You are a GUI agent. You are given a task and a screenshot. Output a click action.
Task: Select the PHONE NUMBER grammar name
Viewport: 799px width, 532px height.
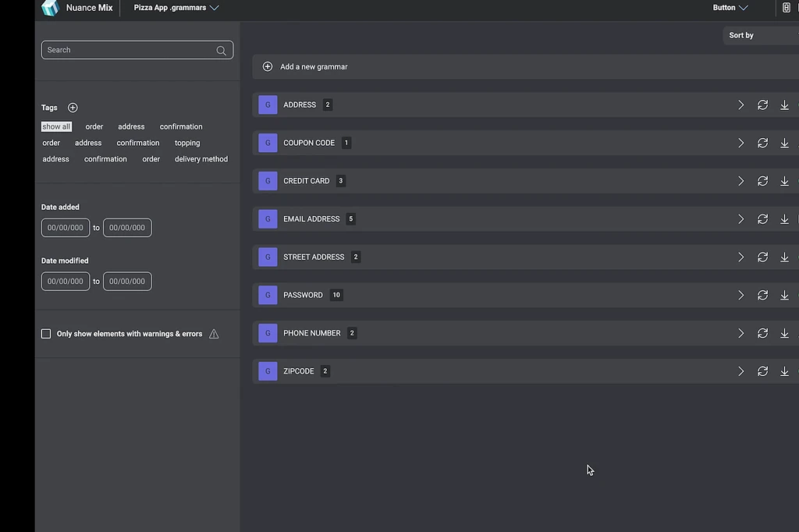(x=312, y=333)
